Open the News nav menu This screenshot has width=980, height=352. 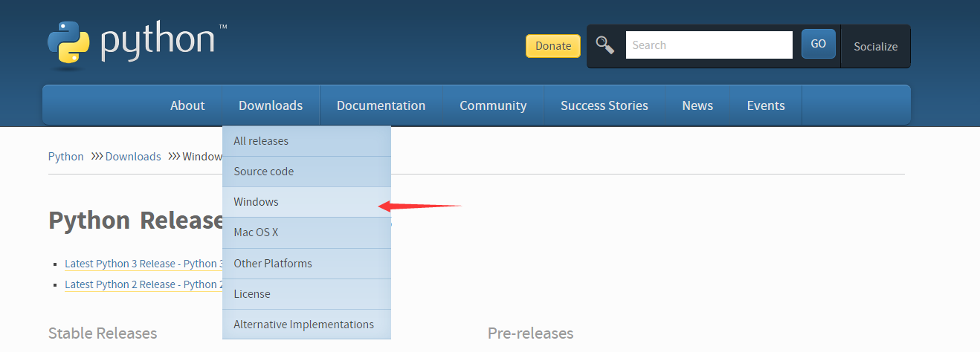pyautogui.click(x=697, y=105)
